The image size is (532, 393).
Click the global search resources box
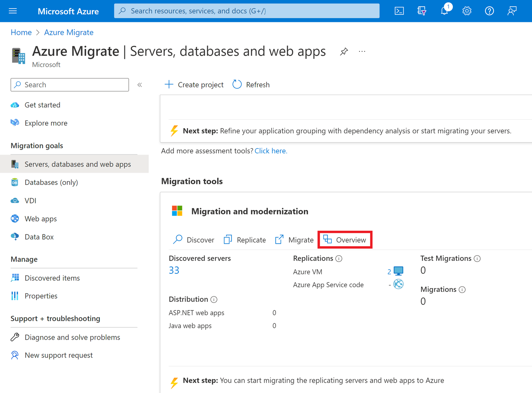(x=247, y=11)
